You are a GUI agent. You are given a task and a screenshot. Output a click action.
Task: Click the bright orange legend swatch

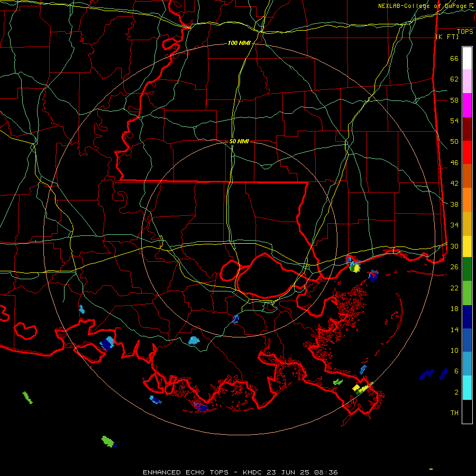pyautogui.click(x=467, y=200)
